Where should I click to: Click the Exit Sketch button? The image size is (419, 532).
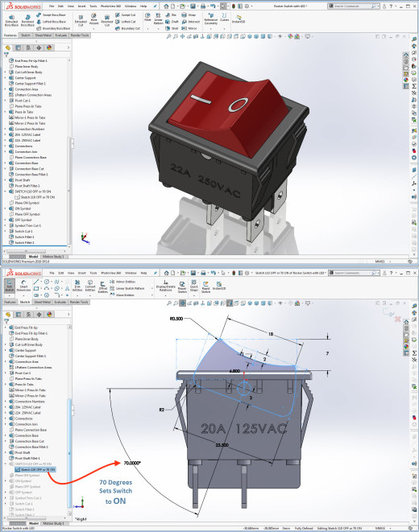[10, 286]
